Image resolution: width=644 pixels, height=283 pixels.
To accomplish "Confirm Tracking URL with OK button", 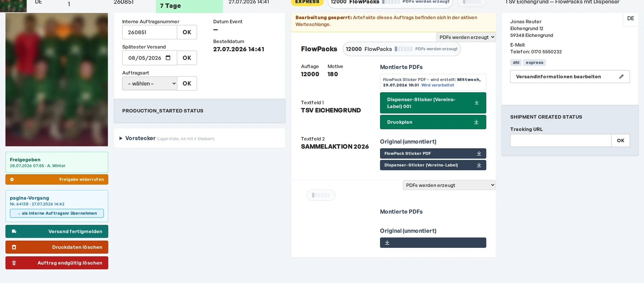I will point(621,141).
